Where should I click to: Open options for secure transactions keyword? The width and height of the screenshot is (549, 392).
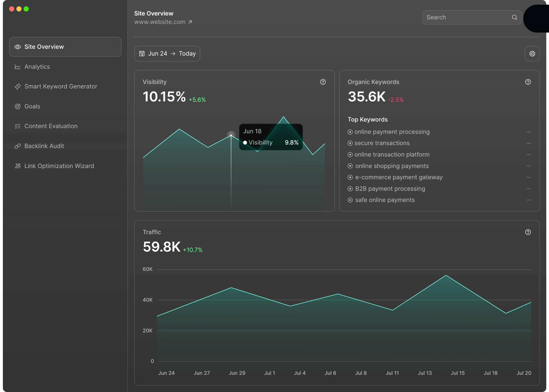(x=528, y=143)
